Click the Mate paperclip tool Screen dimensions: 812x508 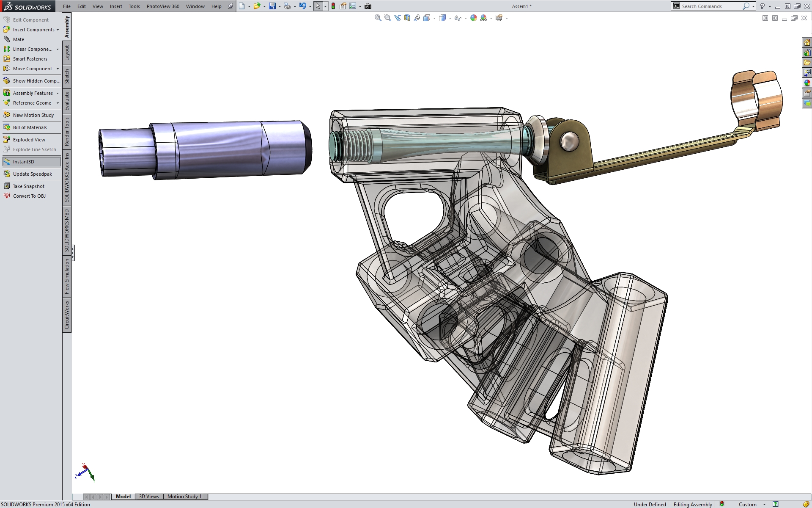pos(18,39)
